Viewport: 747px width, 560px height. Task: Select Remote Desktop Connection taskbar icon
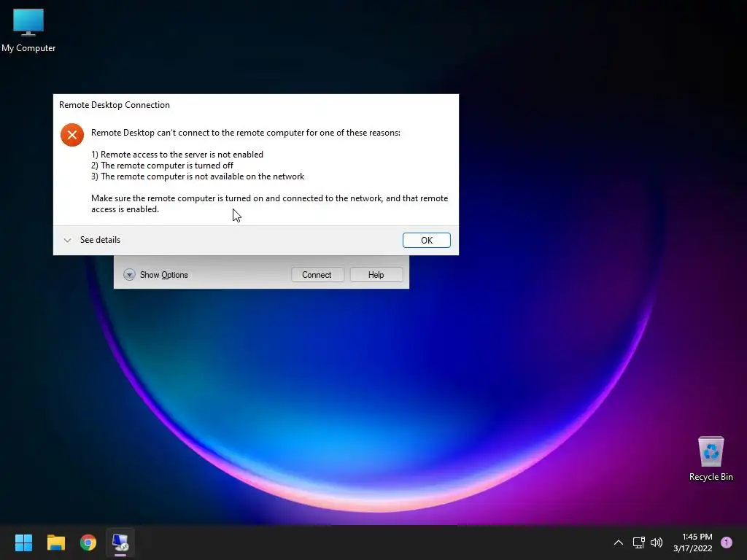[120, 542]
